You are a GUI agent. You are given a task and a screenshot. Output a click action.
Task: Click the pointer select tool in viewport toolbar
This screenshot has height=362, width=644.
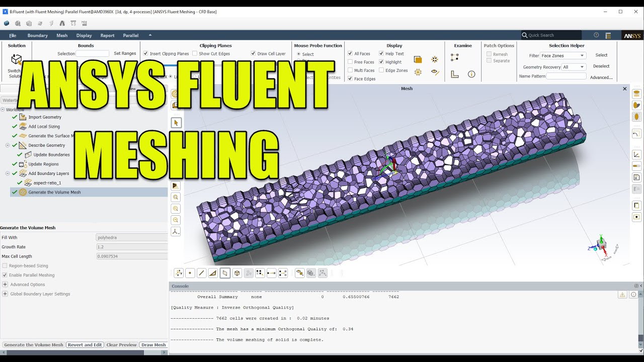click(x=176, y=123)
